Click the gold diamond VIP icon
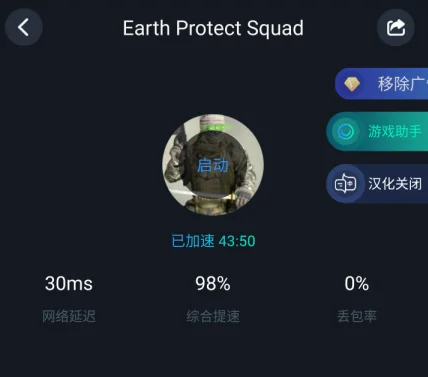428x377 pixels. [x=352, y=84]
